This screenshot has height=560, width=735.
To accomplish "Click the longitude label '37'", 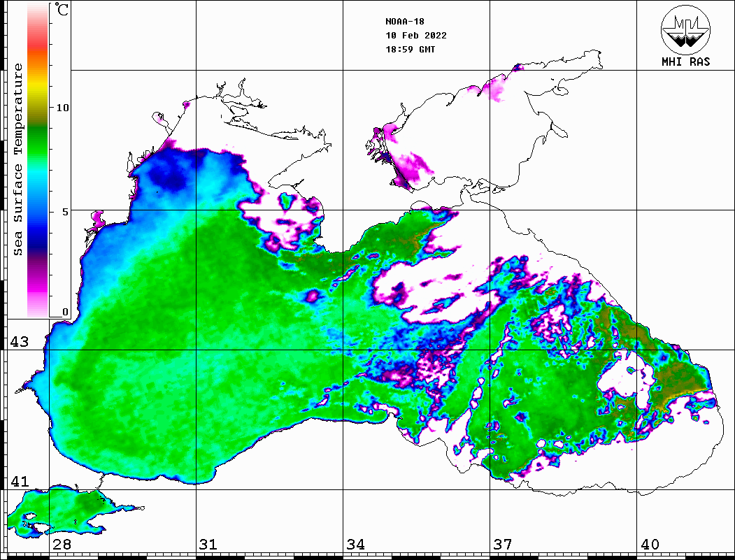I will [x=503, y=544].
